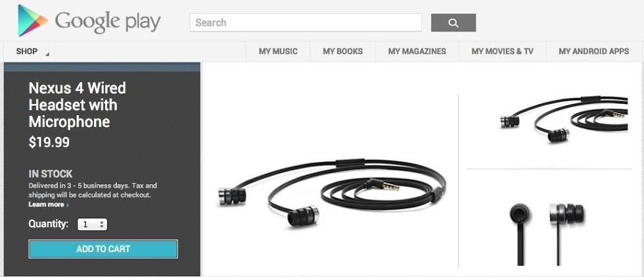Select the earbud close-up thumbnail

pyautogui.click(x=546, y=234)
